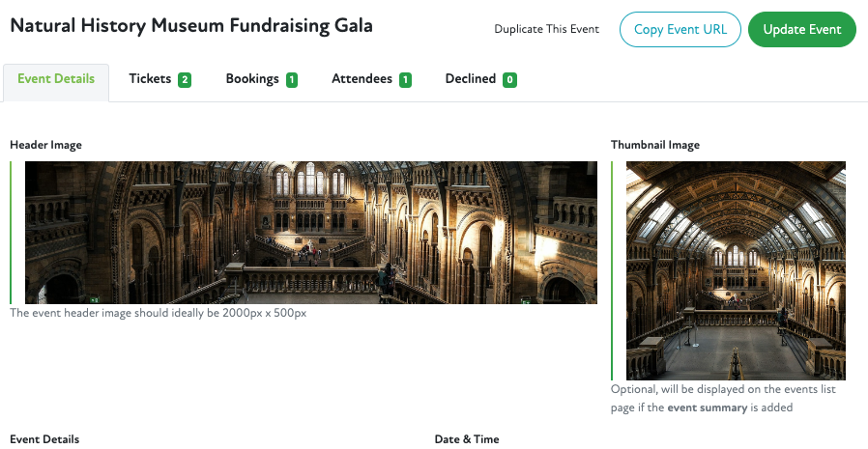Click the zero badge next to Declined
Viewport: 868px width, 449px height.
pos(509,80)
